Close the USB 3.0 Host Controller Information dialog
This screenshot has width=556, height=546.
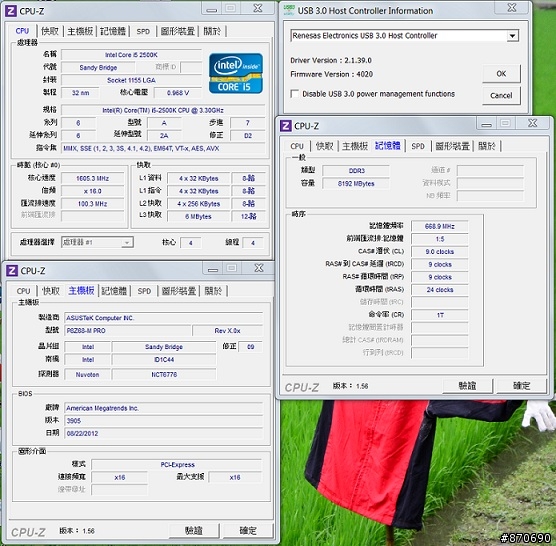click(x=512, y=8)
